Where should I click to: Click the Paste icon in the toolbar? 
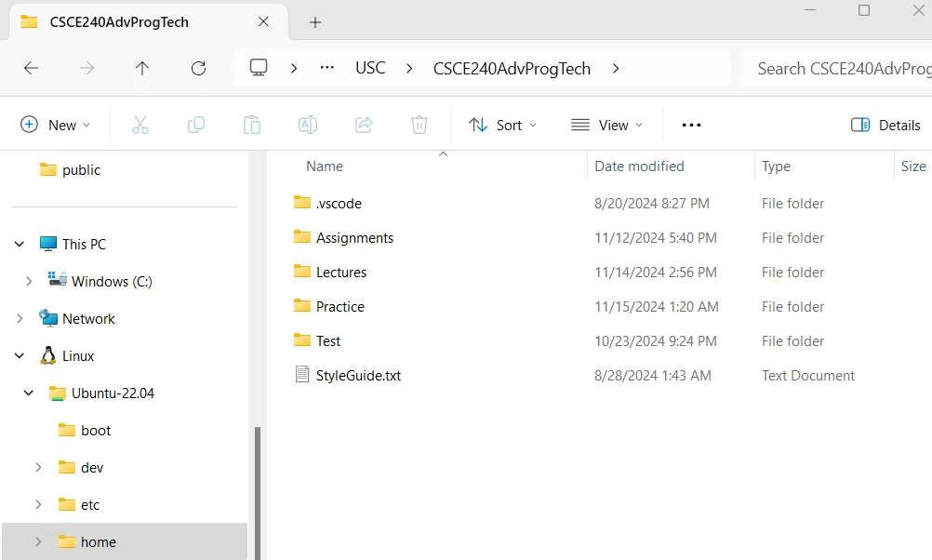(x=252, y=124)
